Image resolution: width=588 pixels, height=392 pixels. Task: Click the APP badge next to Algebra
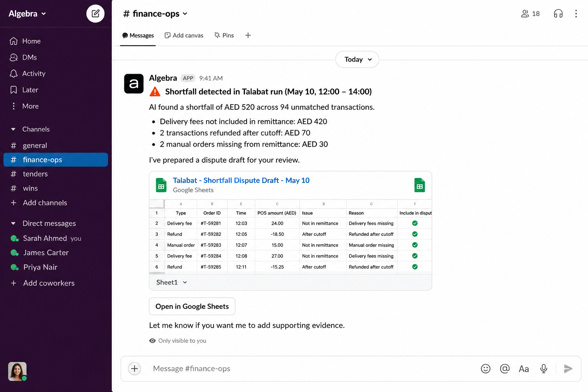pyautogui.click(x=188, y=78)
